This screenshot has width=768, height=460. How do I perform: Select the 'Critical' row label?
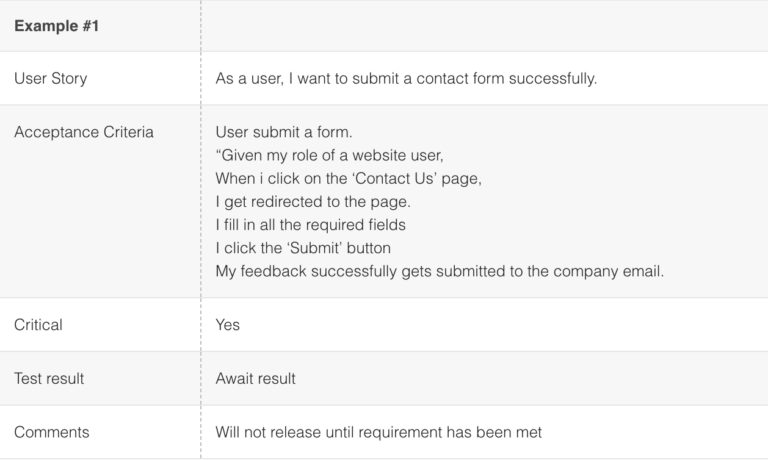(x=38, y=325)
